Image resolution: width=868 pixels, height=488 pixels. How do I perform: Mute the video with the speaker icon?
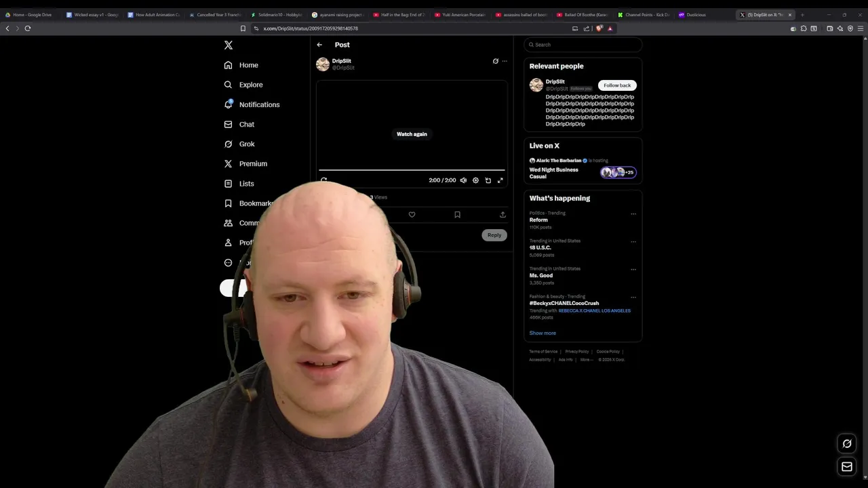[x=463, y=180]
